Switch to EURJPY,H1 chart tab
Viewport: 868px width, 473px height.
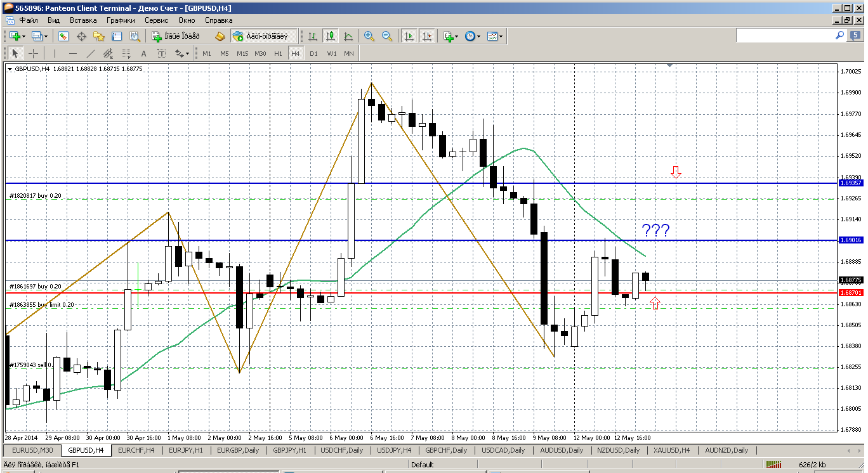click(185, 450)
